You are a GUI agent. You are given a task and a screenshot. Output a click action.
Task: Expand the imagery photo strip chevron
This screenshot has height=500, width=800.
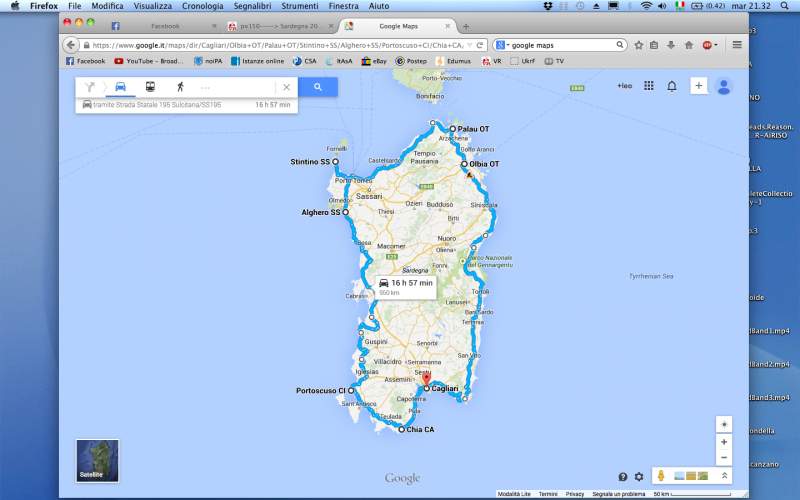click(724, 476)
